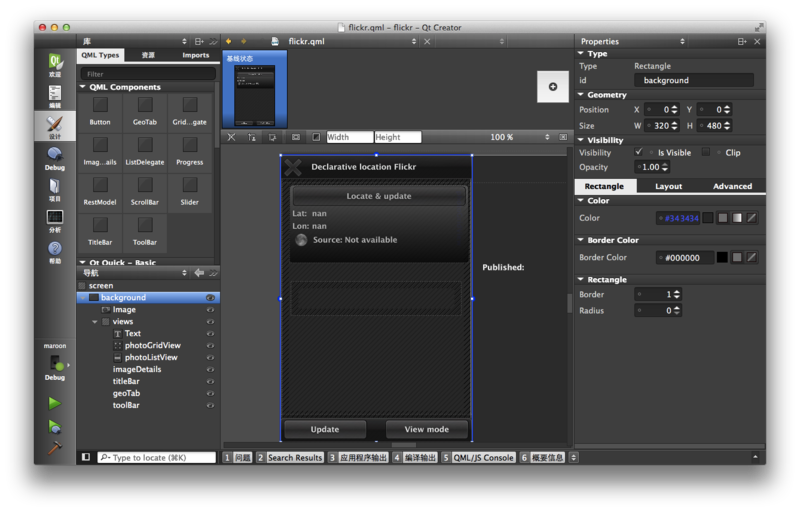Open the QML/JS Console output pane

(x=479, y=457)
